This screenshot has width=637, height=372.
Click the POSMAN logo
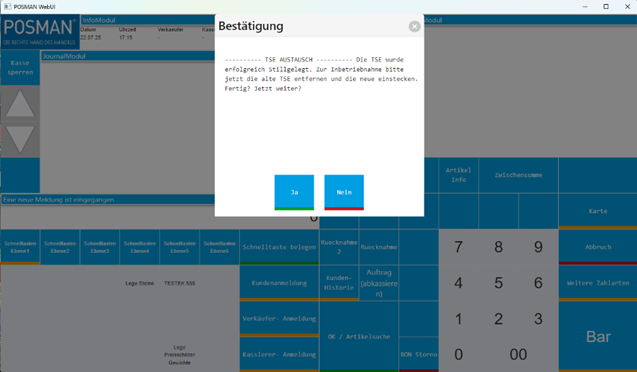[x=40, y=31]
